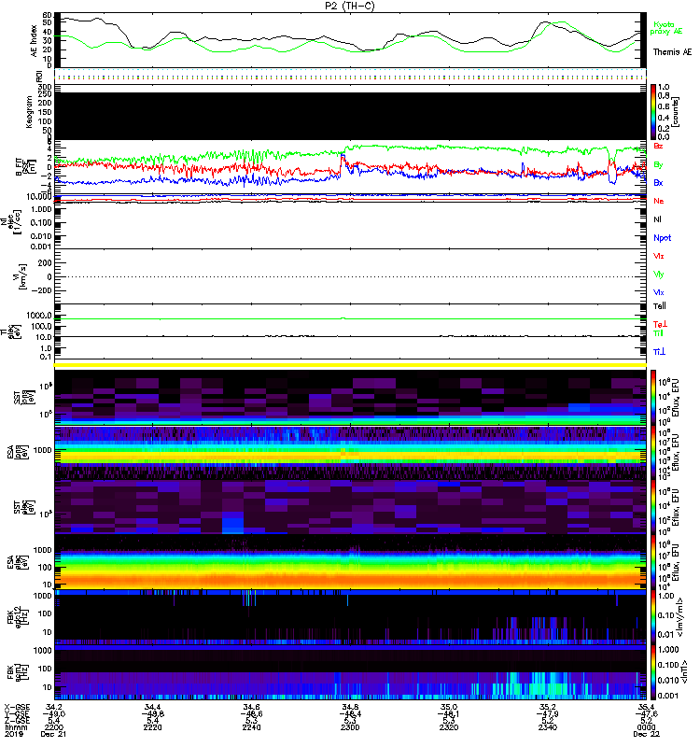Click the ESA ions Eflux color bar
Viewport: 700px width, 747px height.
point(653,452)
